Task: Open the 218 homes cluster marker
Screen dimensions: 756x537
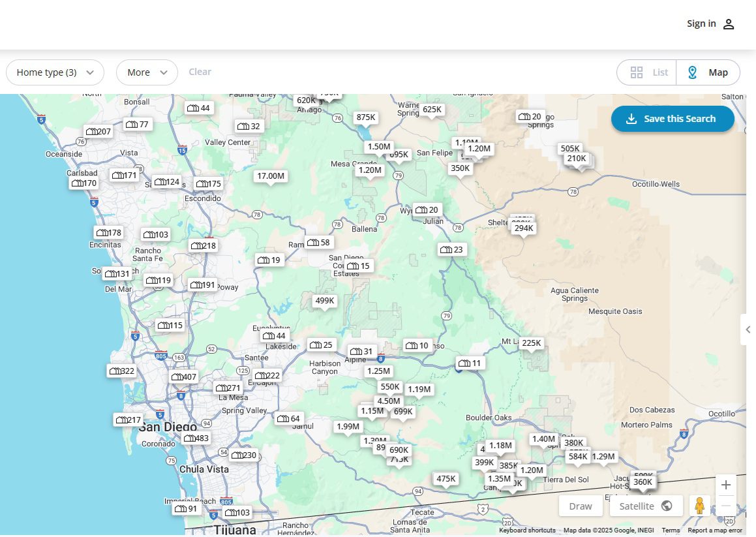Action: 203,245
